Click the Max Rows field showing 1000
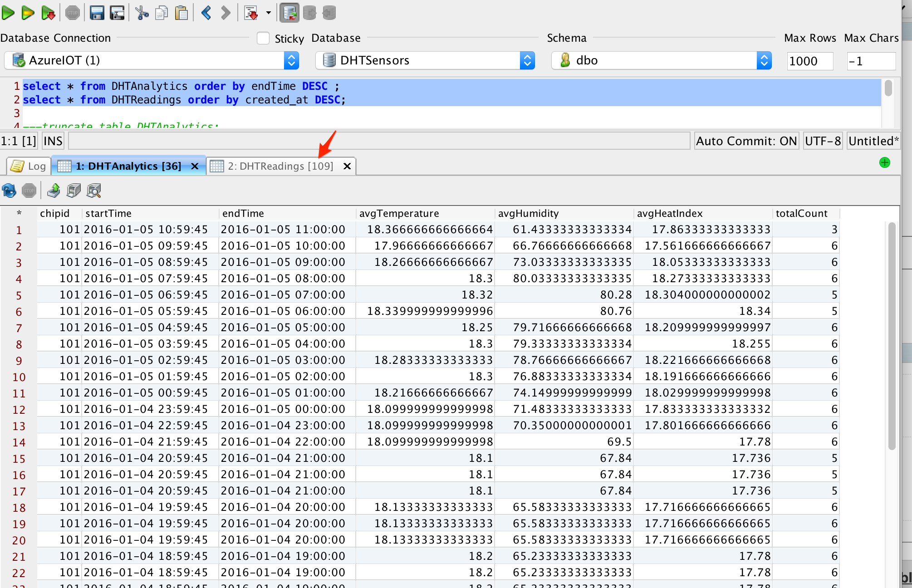Image resolution: width=912 pixels, height=588 pixels. point(810,61)
